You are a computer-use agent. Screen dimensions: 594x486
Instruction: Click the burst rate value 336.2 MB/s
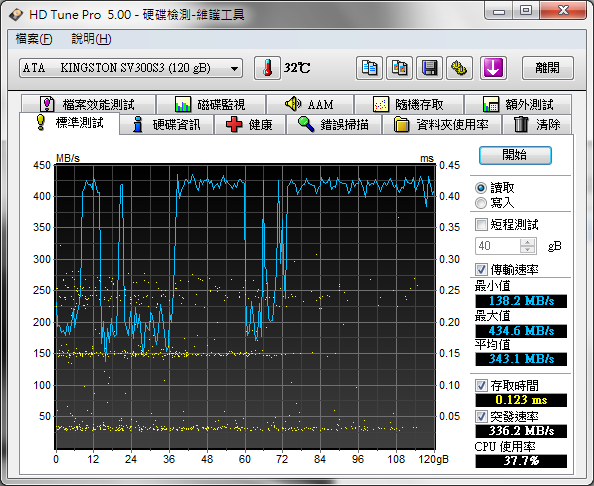click(x=521, y=431)
